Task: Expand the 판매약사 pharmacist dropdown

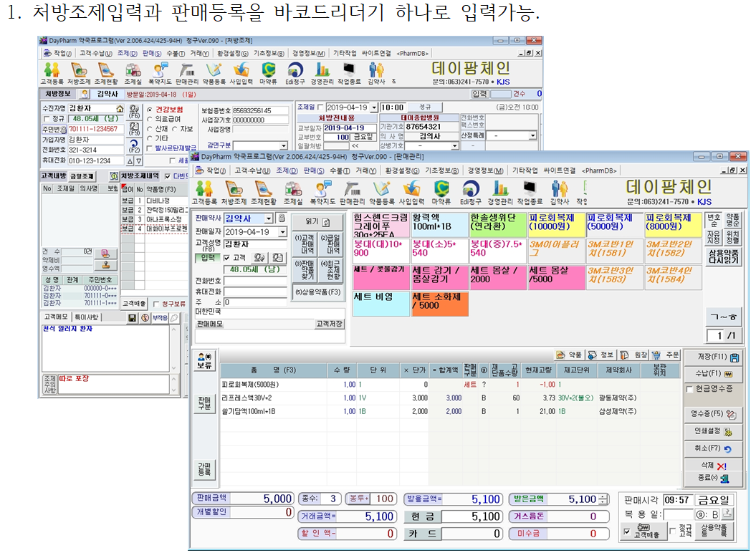Action: pyautogui.click(x=269, y=218)
